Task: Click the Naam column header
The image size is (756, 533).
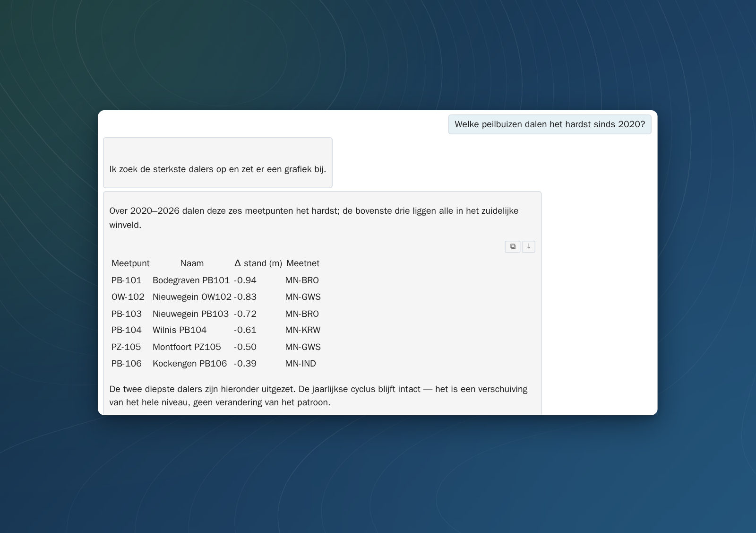Action: (x=192, y=263)
